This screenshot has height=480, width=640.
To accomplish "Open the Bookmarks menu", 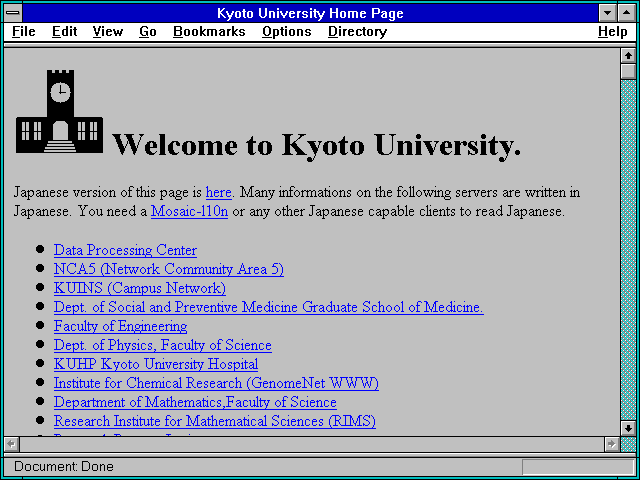I will [209, 32].
